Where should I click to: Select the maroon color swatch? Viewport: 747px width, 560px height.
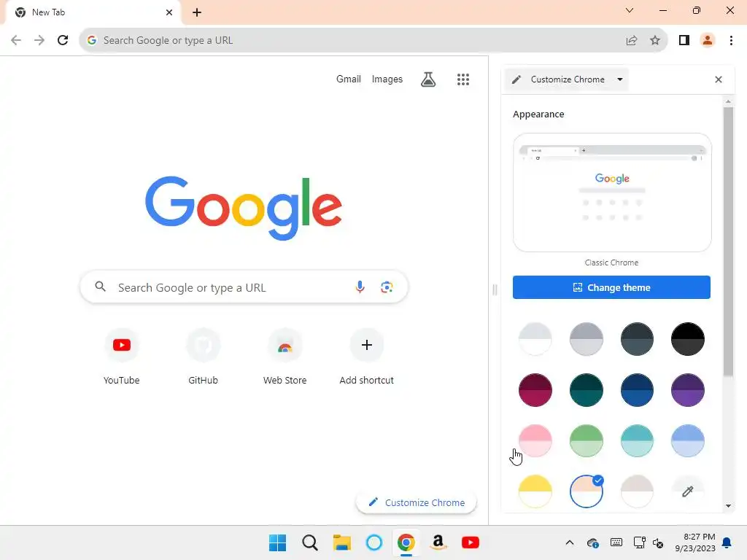[x=535, y=390]
